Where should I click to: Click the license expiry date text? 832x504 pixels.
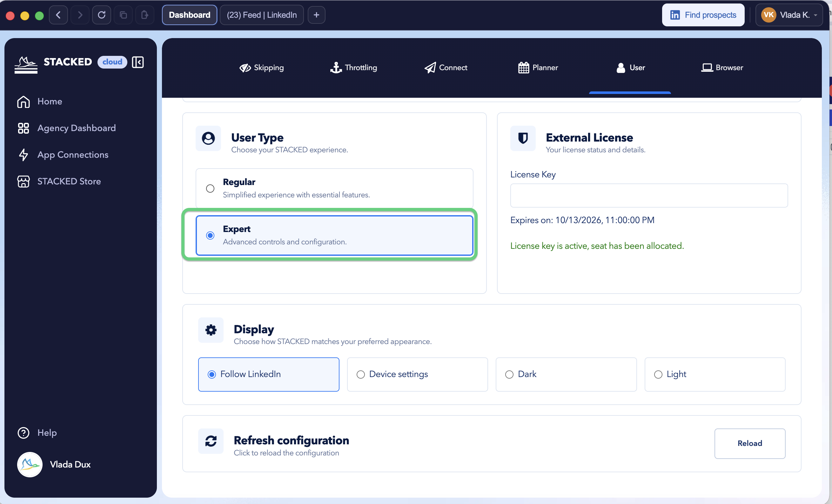click(x=582, y=221)
